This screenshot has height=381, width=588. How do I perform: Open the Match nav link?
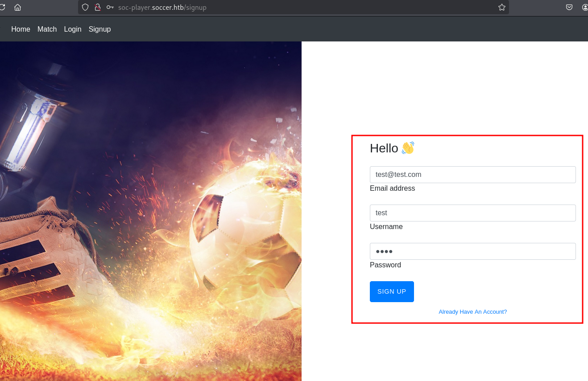(x=47, y=29)
